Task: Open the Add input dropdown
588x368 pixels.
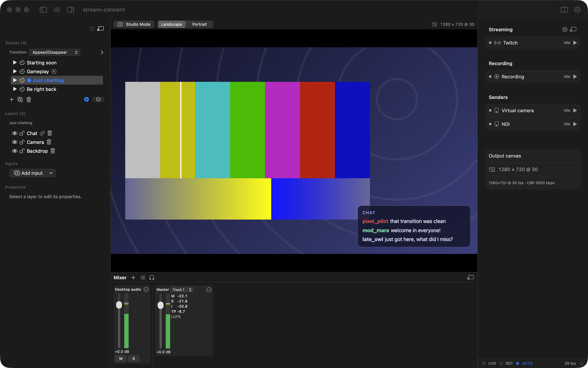Action: pyautogui.click(x=33, y=173)
